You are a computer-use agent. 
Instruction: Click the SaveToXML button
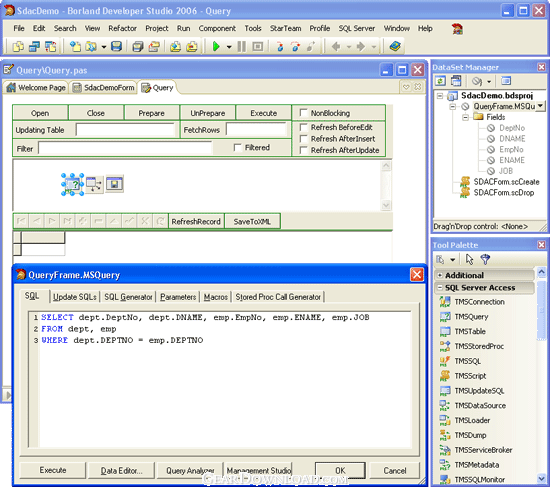click(252, 222)
